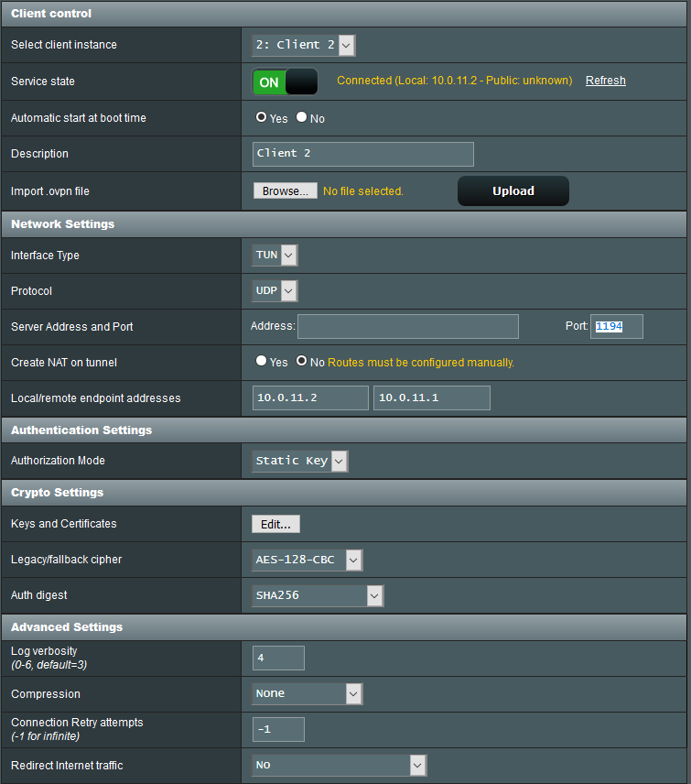
Task: Open the Protocol UDP dropdown
Action: point(275,291)
